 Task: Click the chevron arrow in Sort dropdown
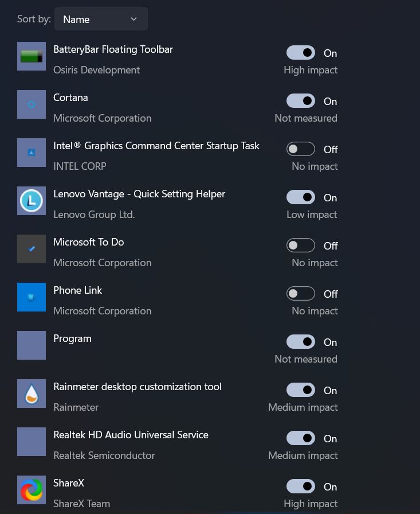coord(134,19)
